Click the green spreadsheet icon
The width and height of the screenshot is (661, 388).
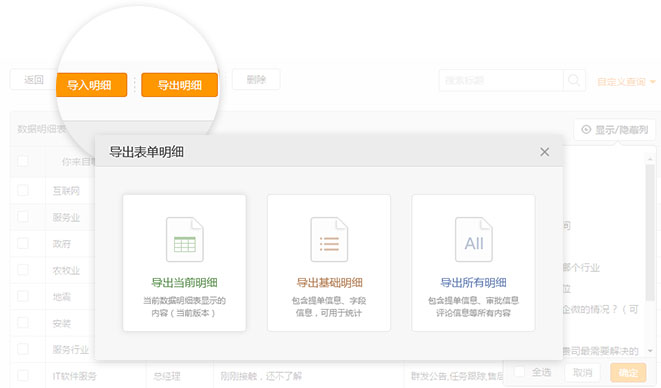click(x=185, y=240)
